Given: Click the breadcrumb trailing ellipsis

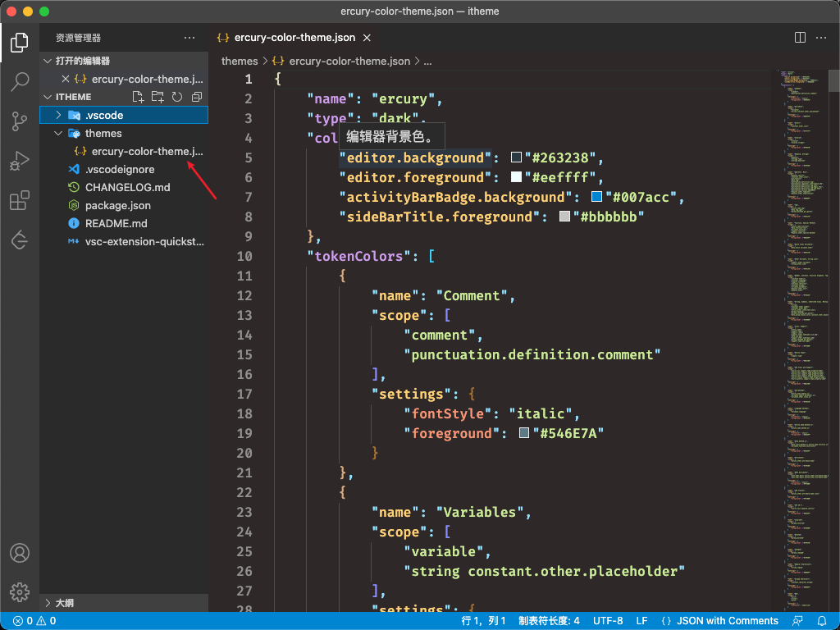Looking at the screenshot, I should [x=427, y=61].
